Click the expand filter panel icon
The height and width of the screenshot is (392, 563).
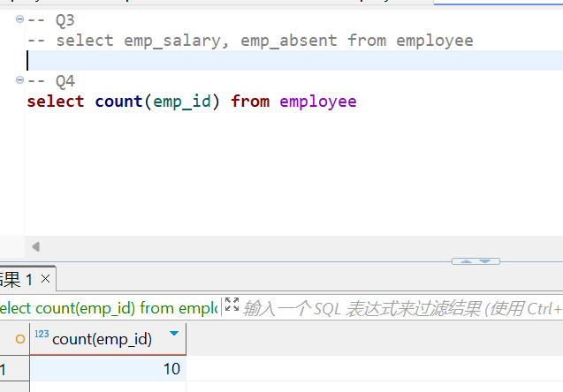coord(232,306)
